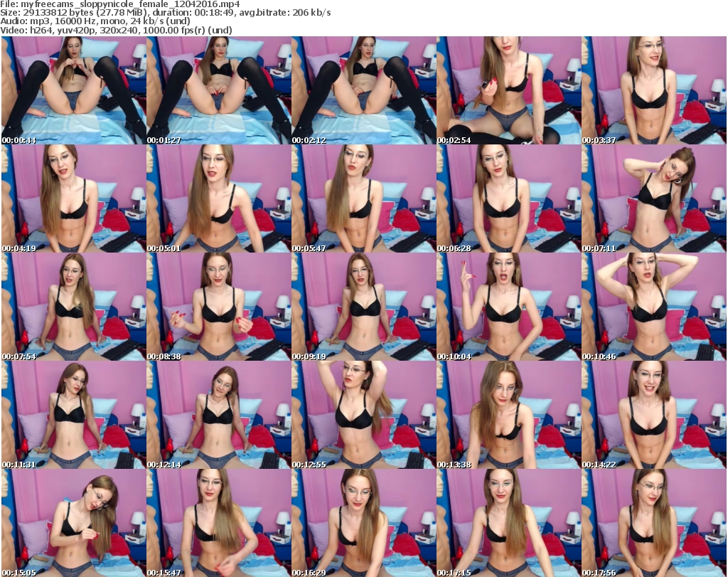Click the frame at 00:14:22
The image size is (728, 577).
tap(654, 415)
